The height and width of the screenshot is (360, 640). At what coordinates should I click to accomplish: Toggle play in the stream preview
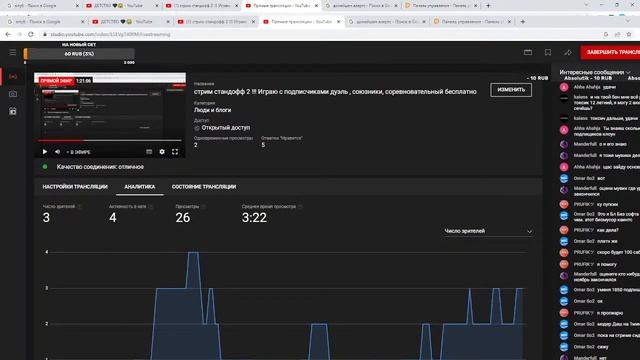click(x=44, y=152)
